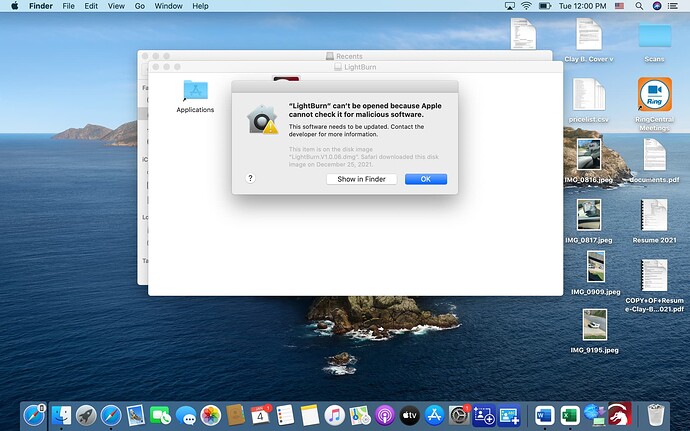Click the US flag input source icon
The width and height of the screenshot is (690, 431).
[620, 6]
